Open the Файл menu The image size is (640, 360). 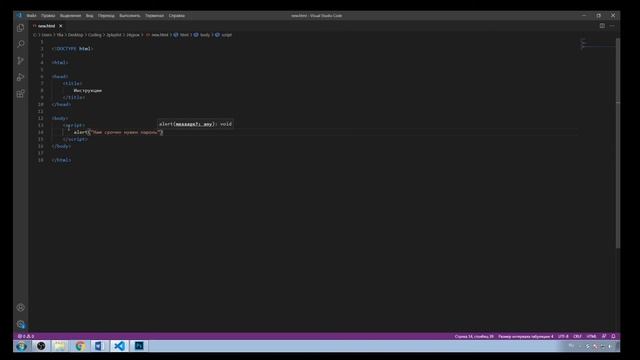pyautogui.click(x=31, y=16)
